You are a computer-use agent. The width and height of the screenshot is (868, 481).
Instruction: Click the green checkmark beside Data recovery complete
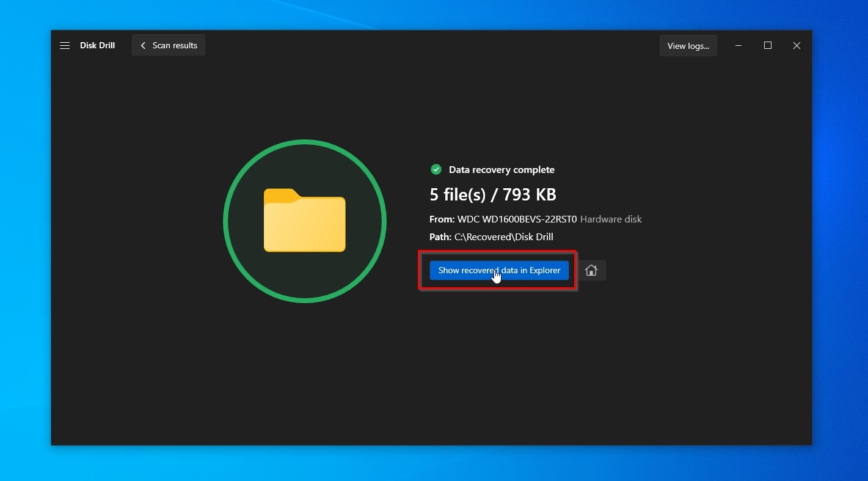(436, 169)
